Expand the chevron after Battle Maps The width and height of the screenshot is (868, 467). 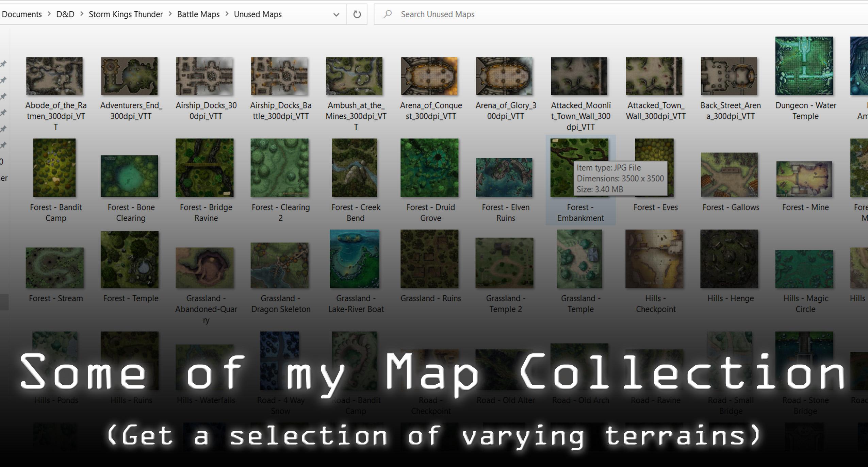click(227, 14)
